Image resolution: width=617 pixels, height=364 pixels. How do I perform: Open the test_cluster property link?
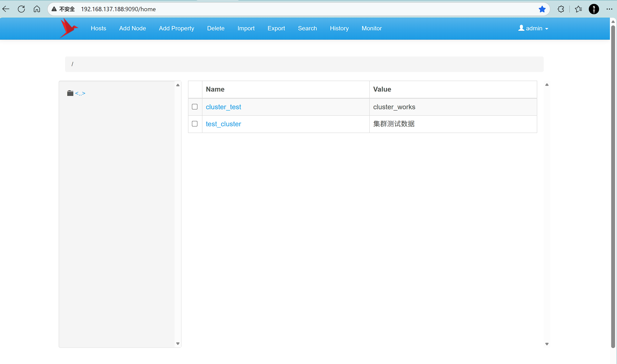pyautogui.click(x=223, y=124)
